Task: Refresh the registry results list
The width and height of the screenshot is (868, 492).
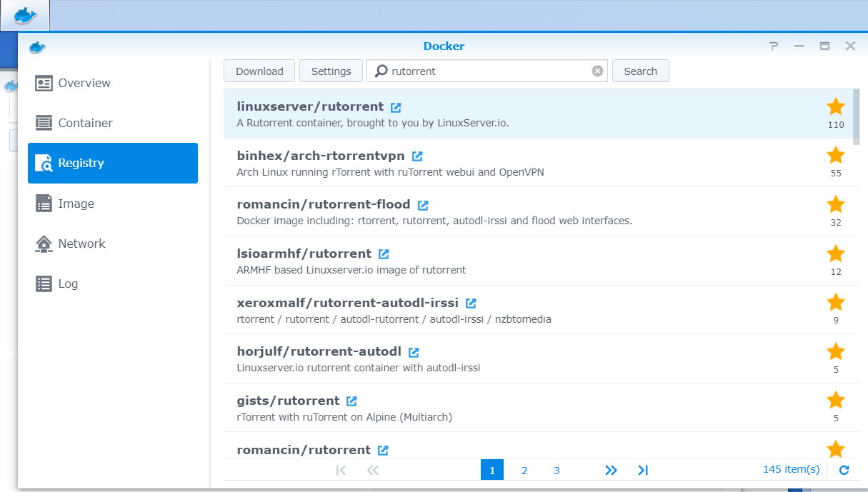Action: [844, 469]
